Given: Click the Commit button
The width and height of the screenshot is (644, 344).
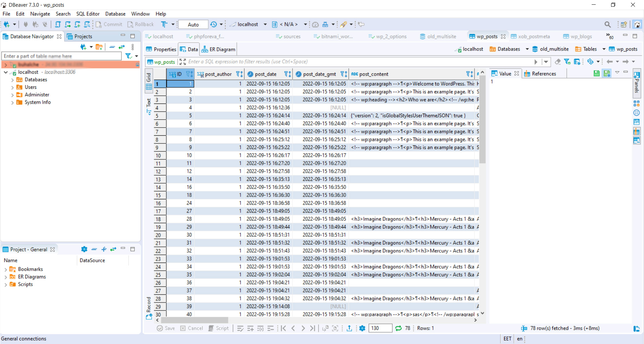Looking at the screenshot, I should coord(109,24).
